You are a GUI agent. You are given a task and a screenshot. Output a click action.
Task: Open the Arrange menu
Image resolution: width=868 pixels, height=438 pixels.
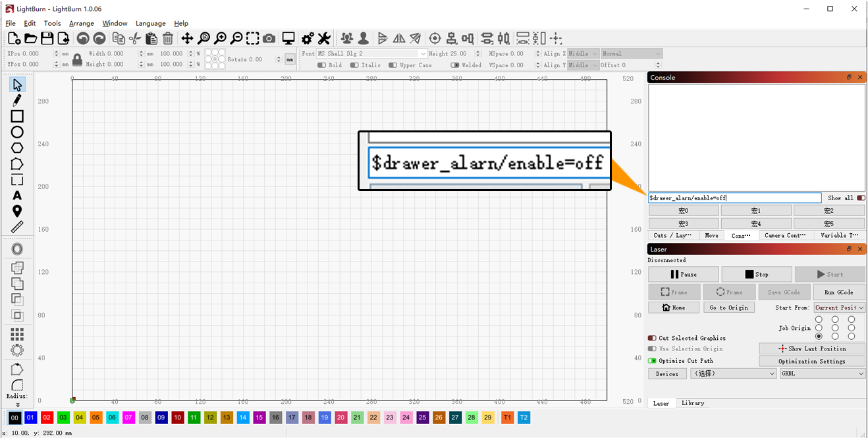pos(82,24)
